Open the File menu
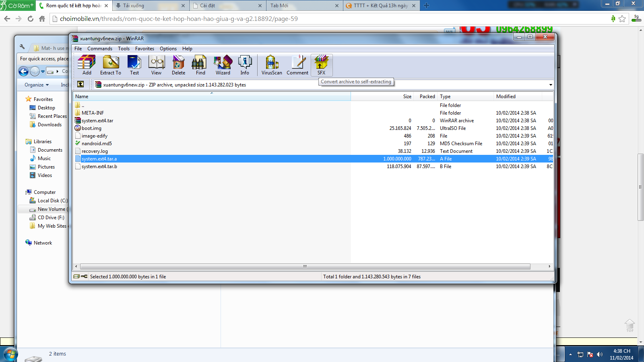Viewport: 644px width, 362px height. coord(78,49)
